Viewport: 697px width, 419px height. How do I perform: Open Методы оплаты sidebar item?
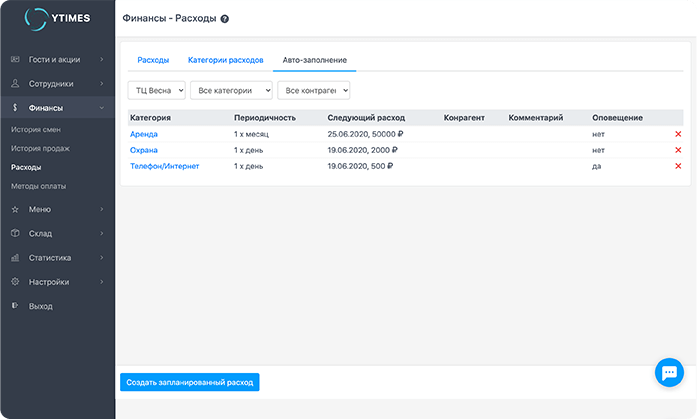[39, 186]
